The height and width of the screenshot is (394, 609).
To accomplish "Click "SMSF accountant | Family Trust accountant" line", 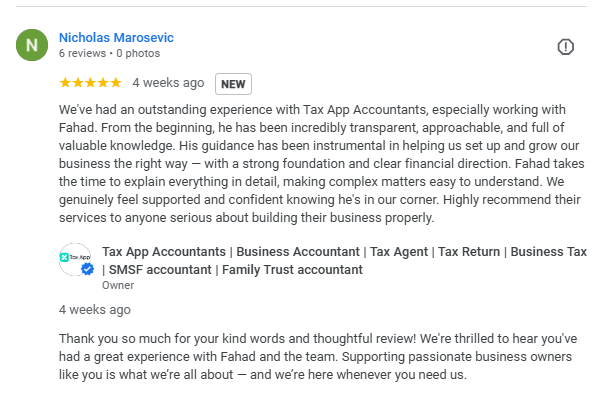I will click(232, 270).
